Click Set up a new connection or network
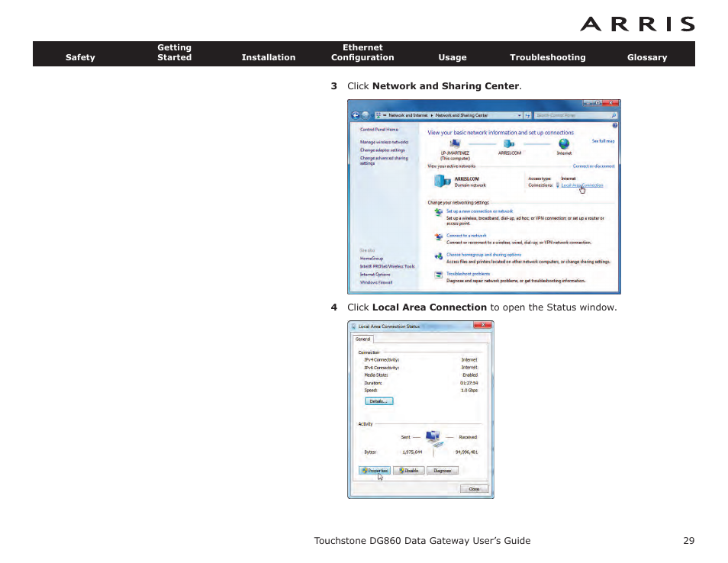Viewport: 728px width, 563px height. (x=479, y=211)
